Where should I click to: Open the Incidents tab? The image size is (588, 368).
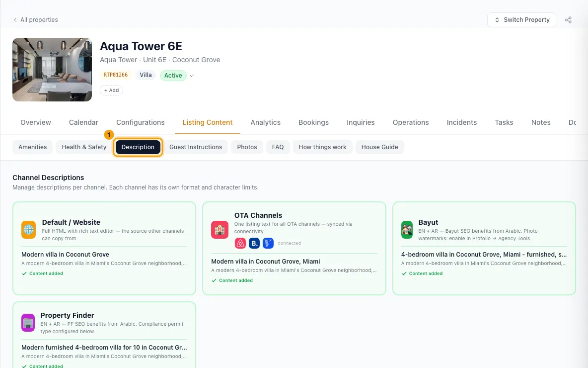[x=462, y=122]
